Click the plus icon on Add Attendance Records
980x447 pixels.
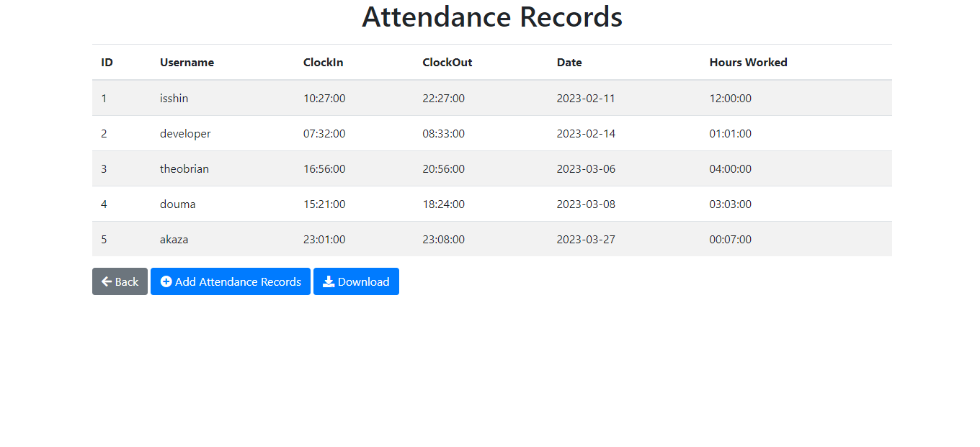point(167,281)
